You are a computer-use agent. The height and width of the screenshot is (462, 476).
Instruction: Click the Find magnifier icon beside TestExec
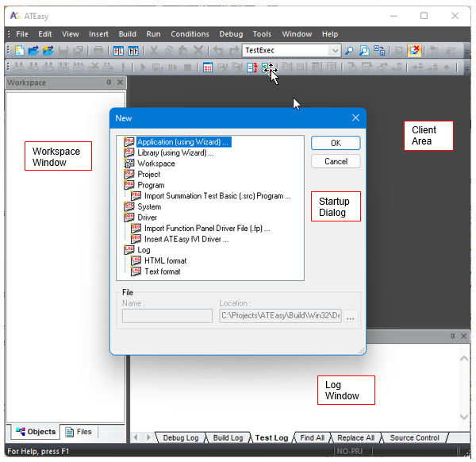[350, 50]
